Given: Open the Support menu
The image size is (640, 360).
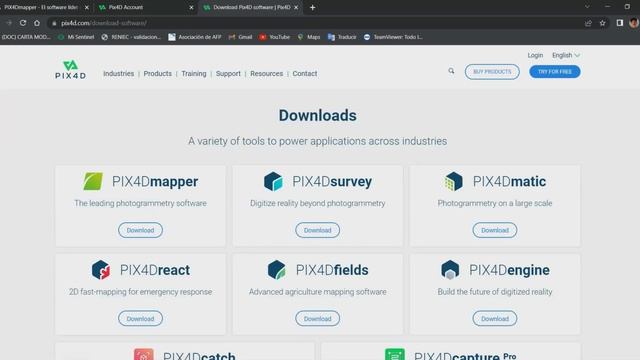Looking at the screenshot, I should [228, 73].
